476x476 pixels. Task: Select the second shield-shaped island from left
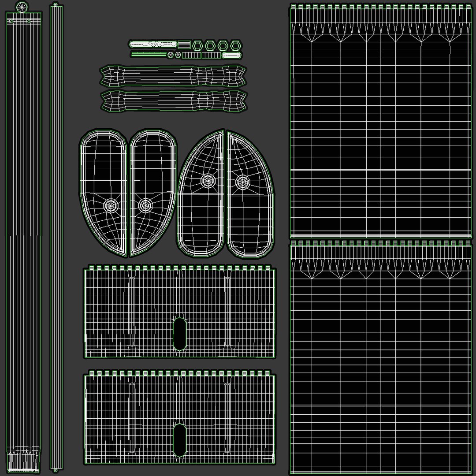(x=153, y=193)
